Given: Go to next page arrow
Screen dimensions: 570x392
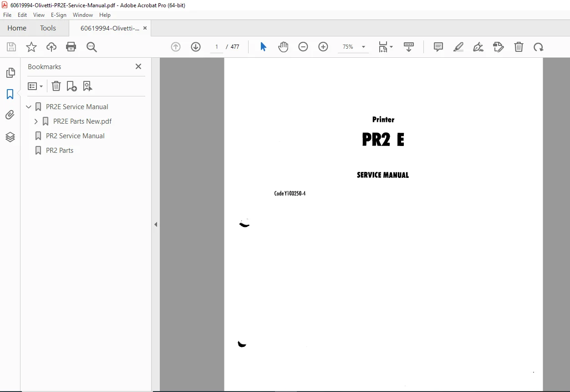Looking at the screenshot, I should 196,47.
